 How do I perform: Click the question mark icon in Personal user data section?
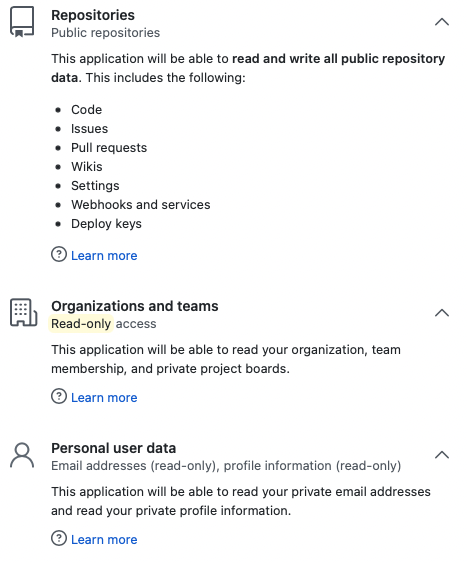[x=59, y=538]
